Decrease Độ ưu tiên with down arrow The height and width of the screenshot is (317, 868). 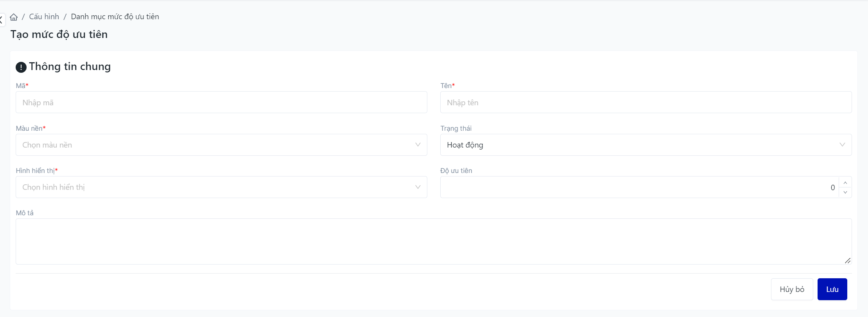[x=845, y=192]
